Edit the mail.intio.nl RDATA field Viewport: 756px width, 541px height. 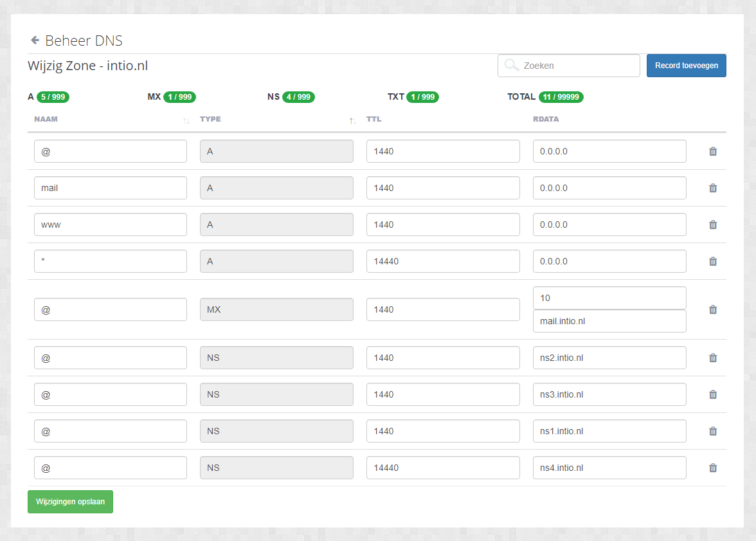609,322
